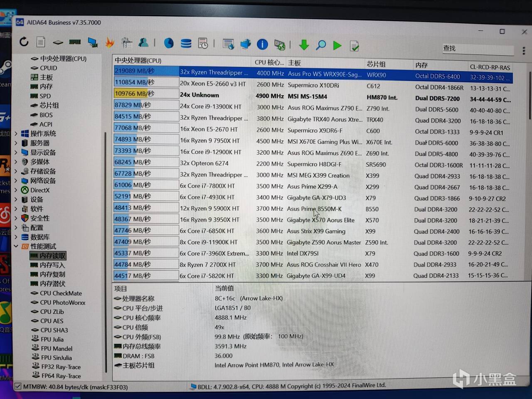Expand the 网络设备 tree node

pyautogui.click(x=16, y=181)
